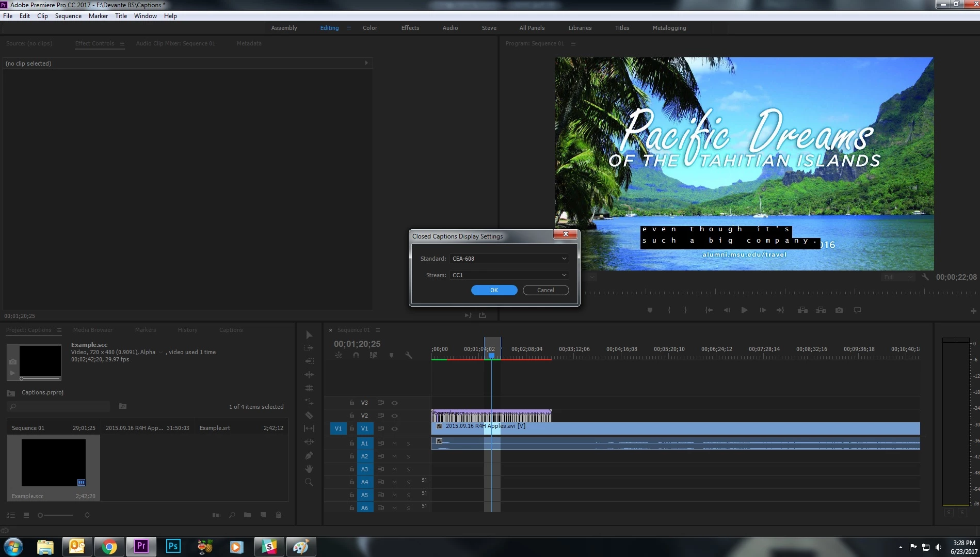
Task: Click Automate to Sequence icon
Action: [x=216, y=515]
